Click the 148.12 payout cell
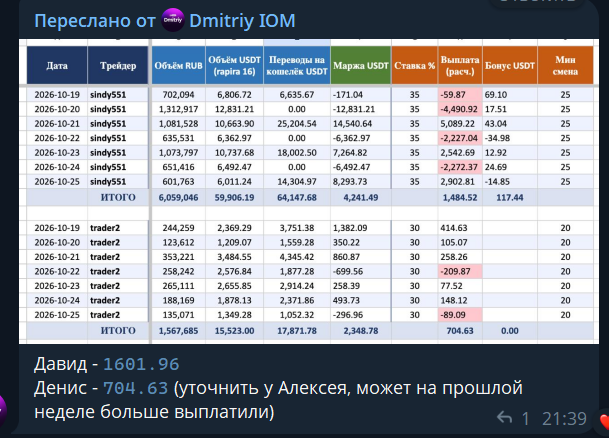 click(460, 301)
